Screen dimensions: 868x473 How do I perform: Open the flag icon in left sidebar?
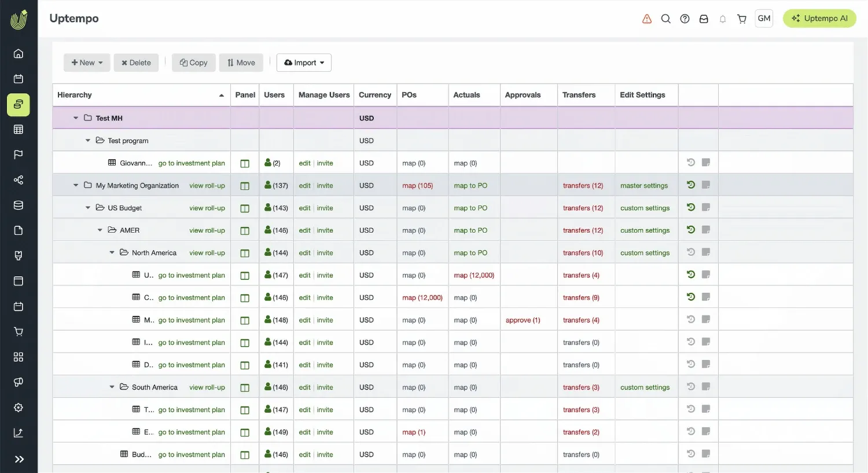pos(19,155)
